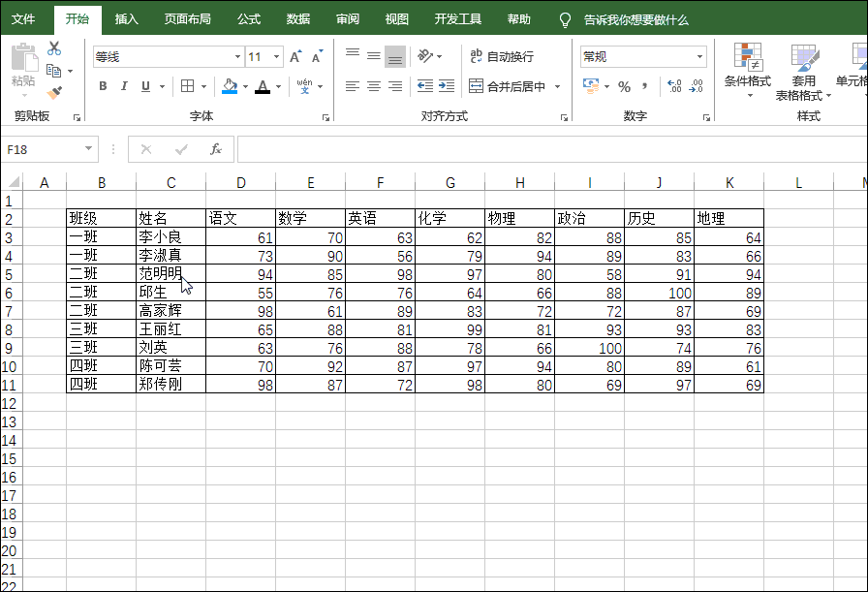Click the fx insert function button
Viewport: 868px width, 592px height.
point(215,148)
